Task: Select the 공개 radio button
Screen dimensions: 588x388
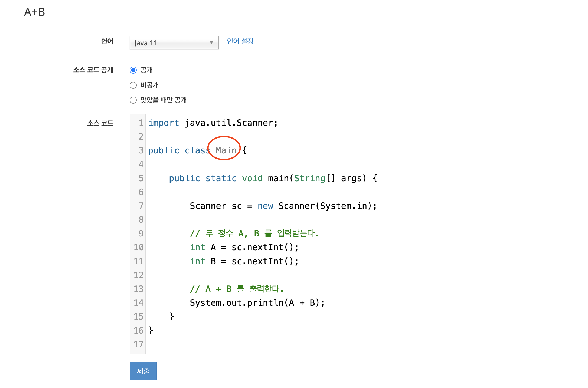Action: tap(133, 70)
